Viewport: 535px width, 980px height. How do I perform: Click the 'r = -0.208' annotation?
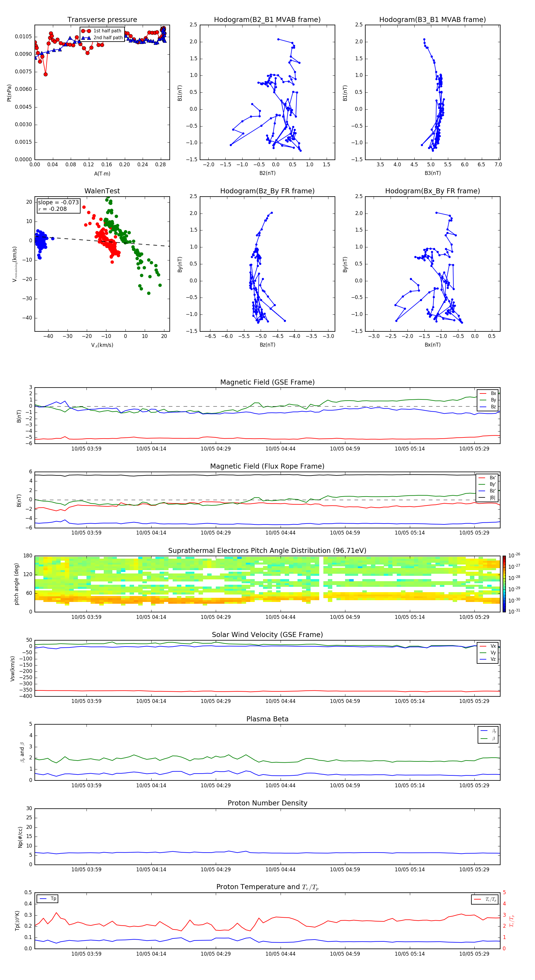53,209
